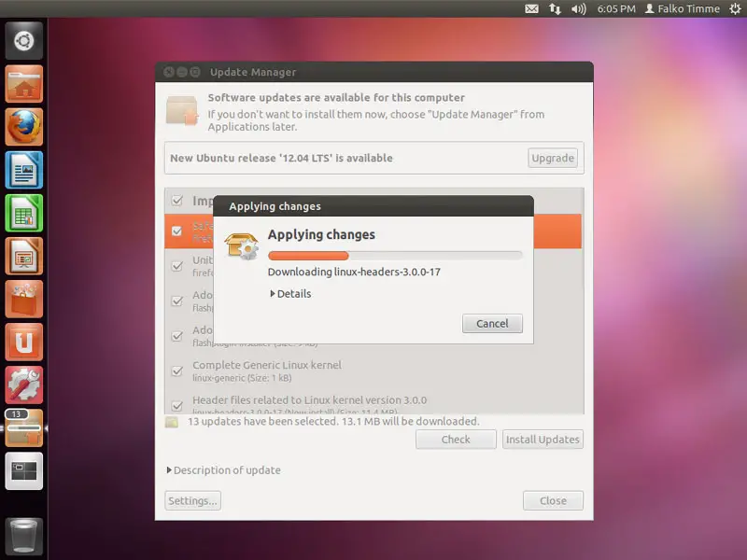Image resolution: width=747 pixels, height=560 pixels.
Task: Click 'New Ubuntu release 12.04 LTS is available' text
Action: click(282, 158)
